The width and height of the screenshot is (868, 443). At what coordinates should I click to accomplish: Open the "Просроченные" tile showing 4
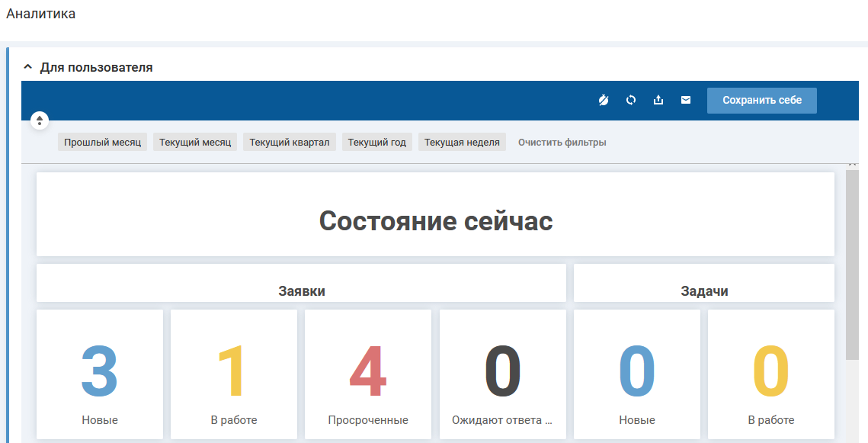368,374
